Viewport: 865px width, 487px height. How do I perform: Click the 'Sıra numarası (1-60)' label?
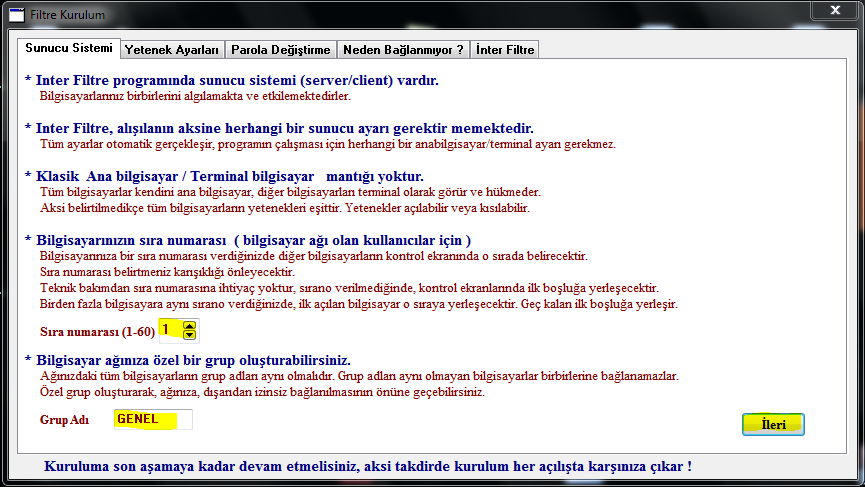[x=97, y=331]
